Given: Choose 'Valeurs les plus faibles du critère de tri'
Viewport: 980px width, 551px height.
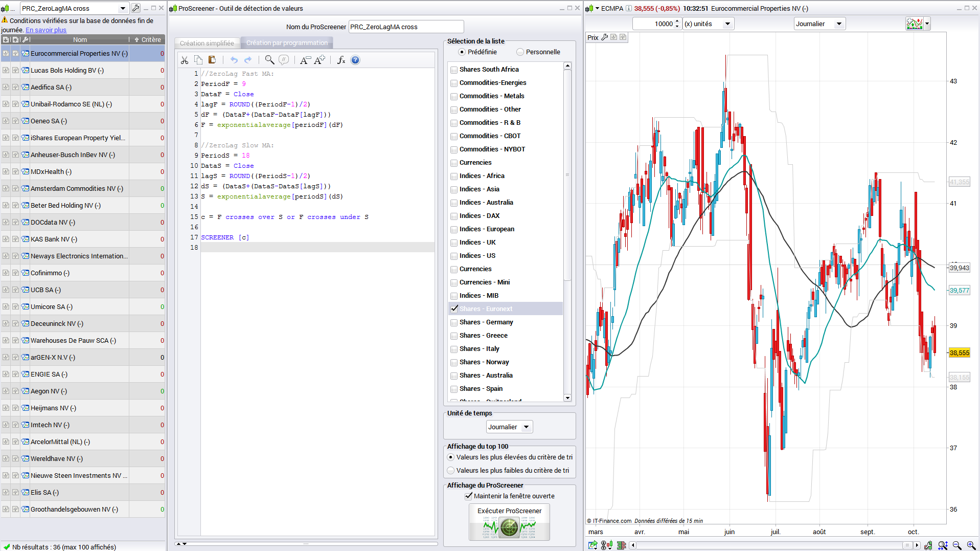Looking at the screenshot, I should 450,471.
